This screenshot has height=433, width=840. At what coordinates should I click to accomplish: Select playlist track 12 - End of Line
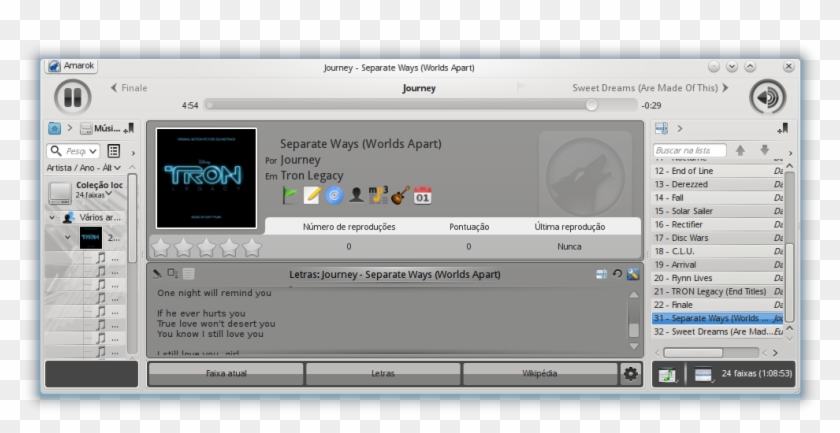coord(717,171)
